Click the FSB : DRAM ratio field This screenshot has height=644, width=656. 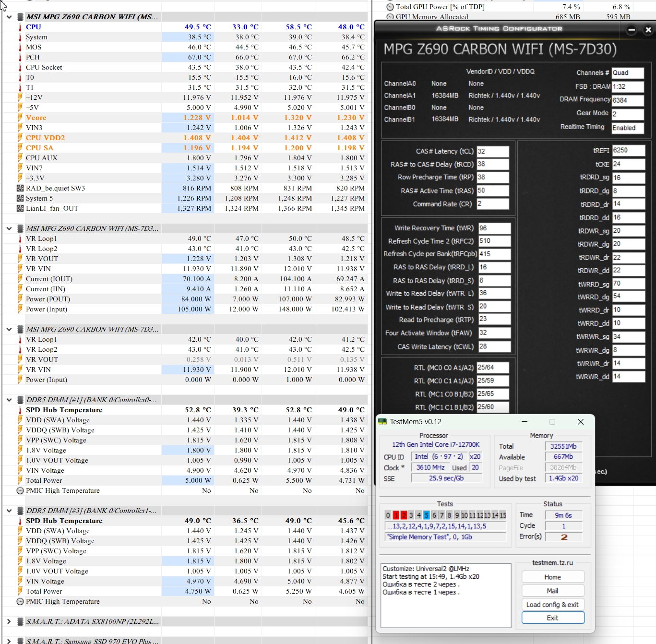(628, 87)
